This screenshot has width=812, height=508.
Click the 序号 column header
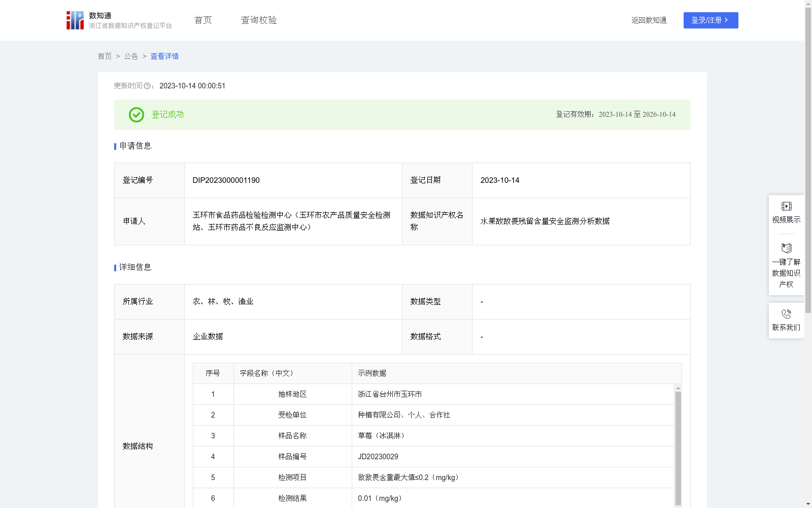[213, 373]
